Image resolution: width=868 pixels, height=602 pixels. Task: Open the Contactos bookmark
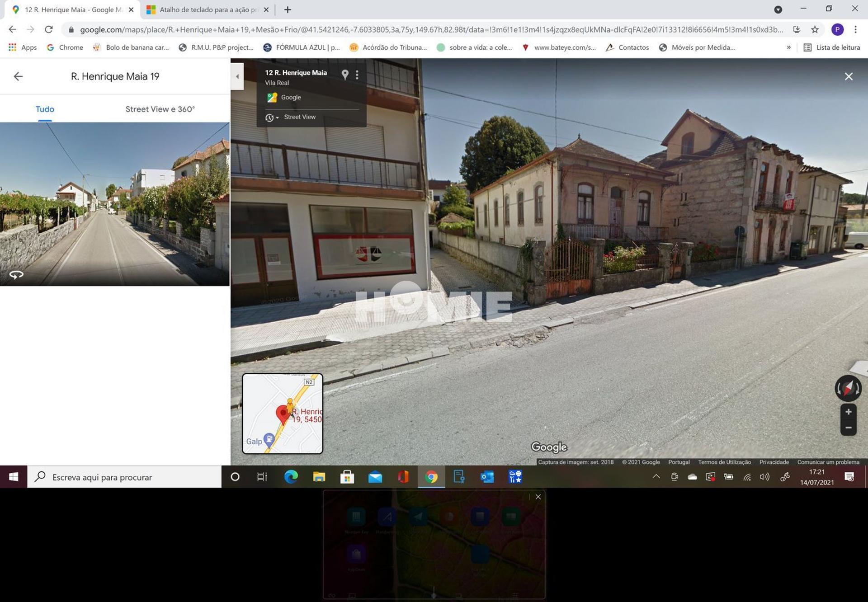point(633,47)
